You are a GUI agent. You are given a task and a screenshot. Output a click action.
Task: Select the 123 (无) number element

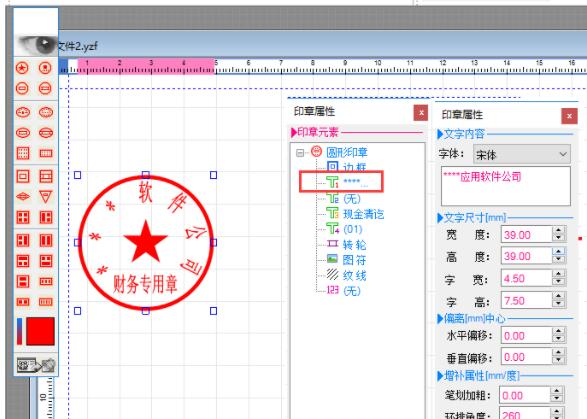point(343,290)
